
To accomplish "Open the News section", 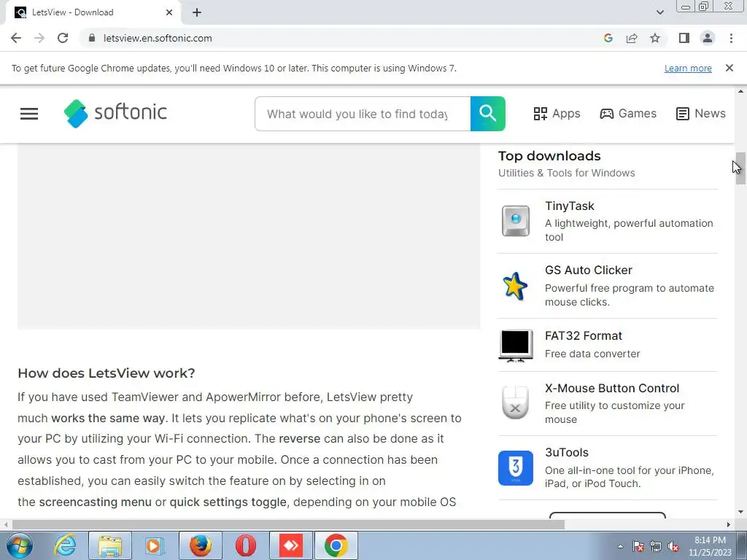I will (700, 113).
